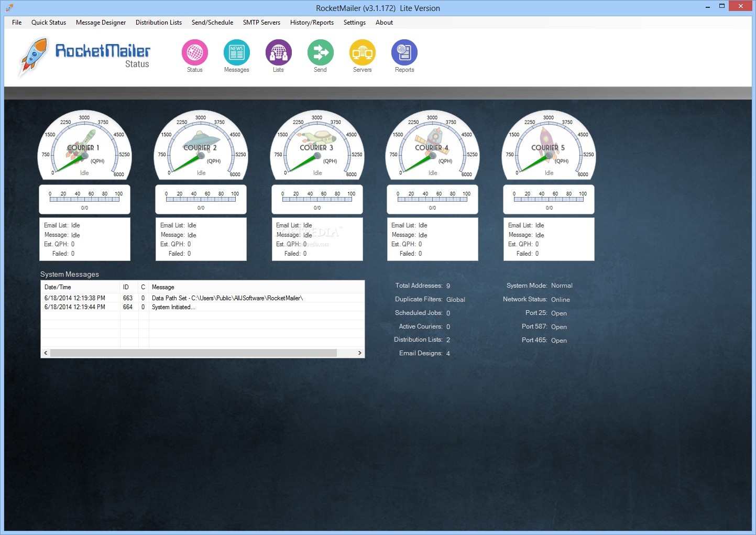Minimize the RocketMailer window

point(707,6)
